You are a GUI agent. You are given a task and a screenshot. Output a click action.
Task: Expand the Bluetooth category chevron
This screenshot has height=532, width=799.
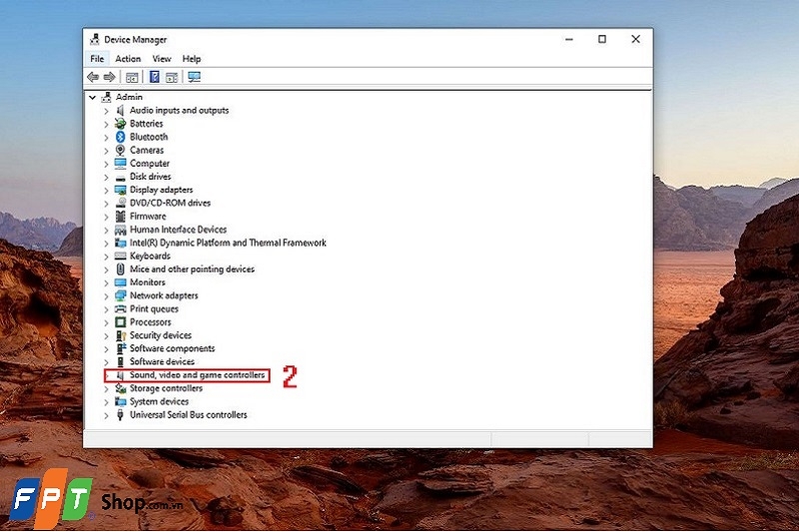point(106,137)
